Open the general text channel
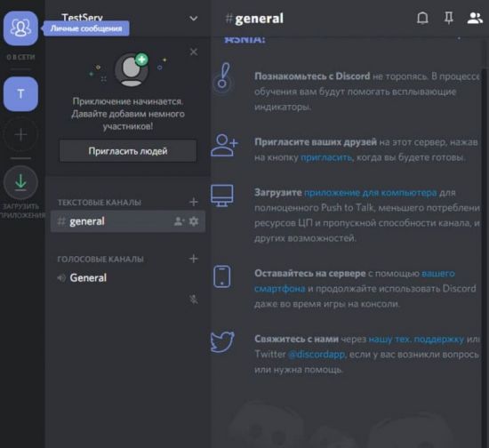The image size is (489, 448). (x=128, y=221)
